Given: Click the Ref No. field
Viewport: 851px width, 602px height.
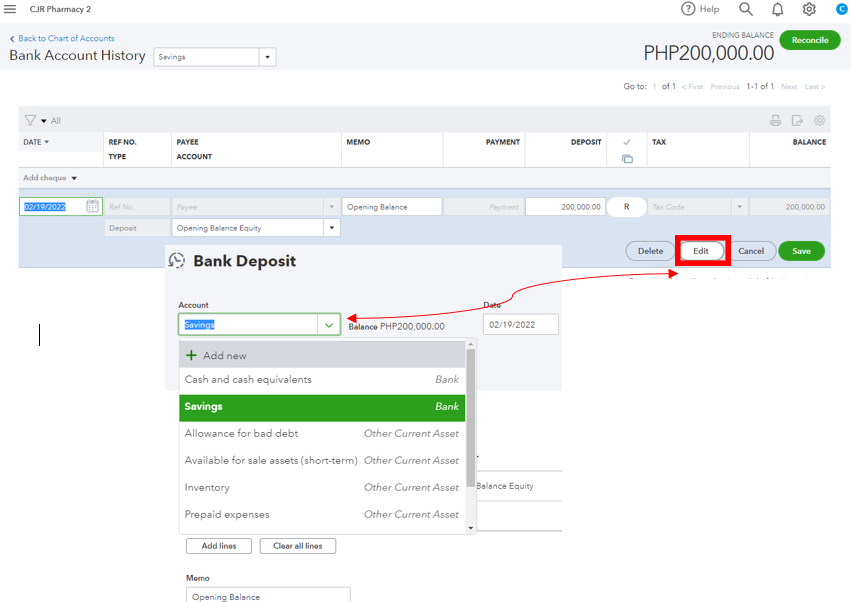Looking at the screenshot, I should coord(137,207).
